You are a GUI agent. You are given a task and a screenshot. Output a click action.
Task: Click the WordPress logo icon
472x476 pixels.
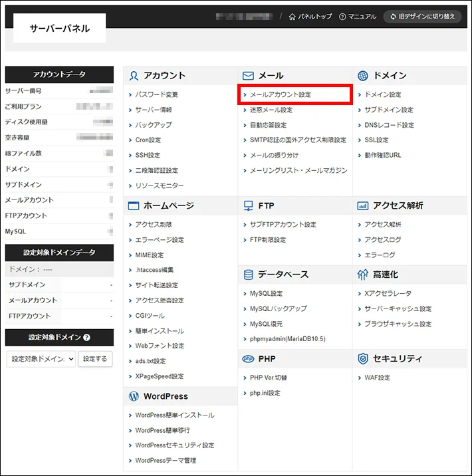click(x=134, y=396)
